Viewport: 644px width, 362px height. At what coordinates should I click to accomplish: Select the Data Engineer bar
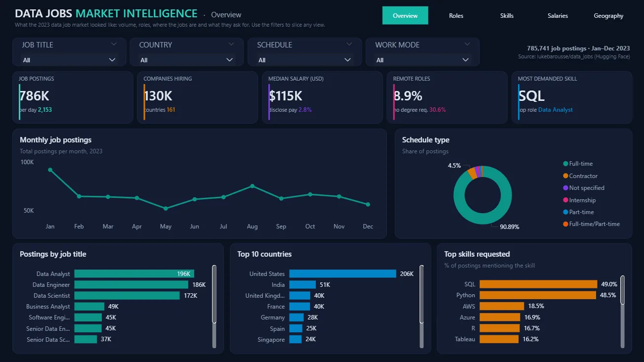(x=131, y=285)
